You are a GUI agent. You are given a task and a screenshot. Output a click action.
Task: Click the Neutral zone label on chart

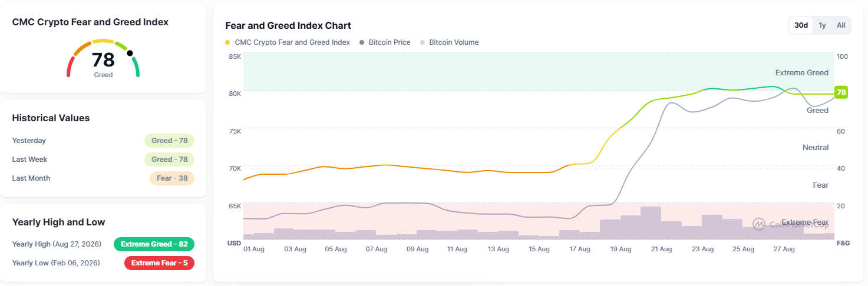point(816,148)
